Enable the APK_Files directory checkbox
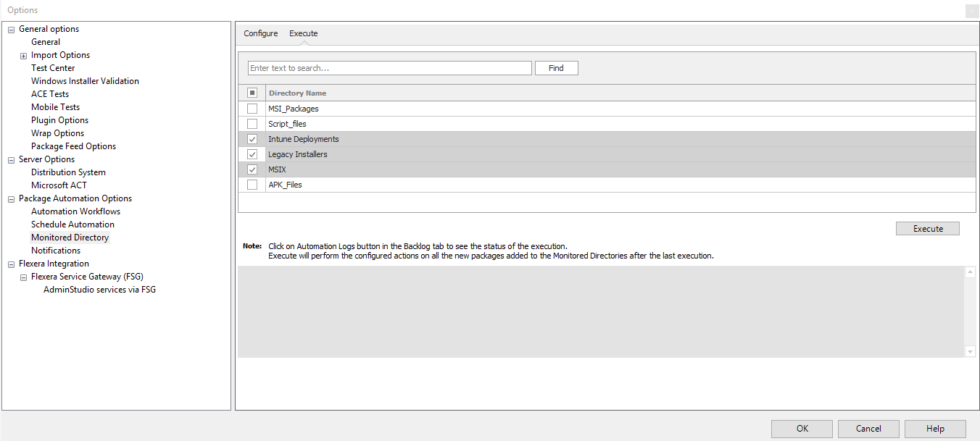Screen dimensions: 980x441 [x=252, y=185]
